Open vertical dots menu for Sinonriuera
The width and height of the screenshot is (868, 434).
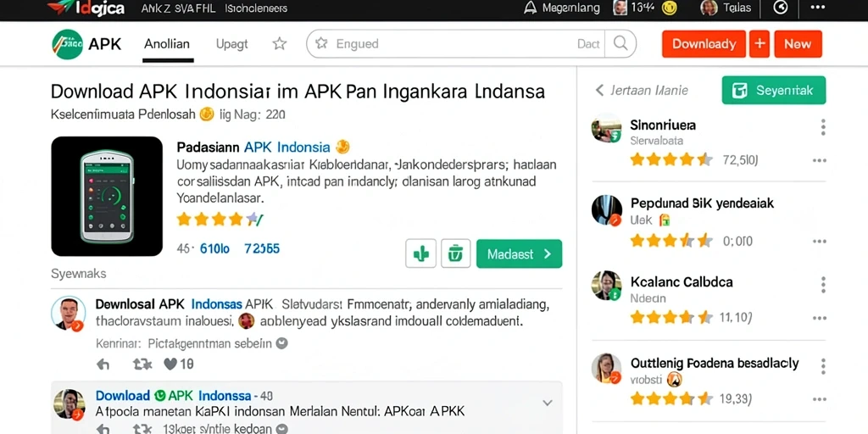823,127
